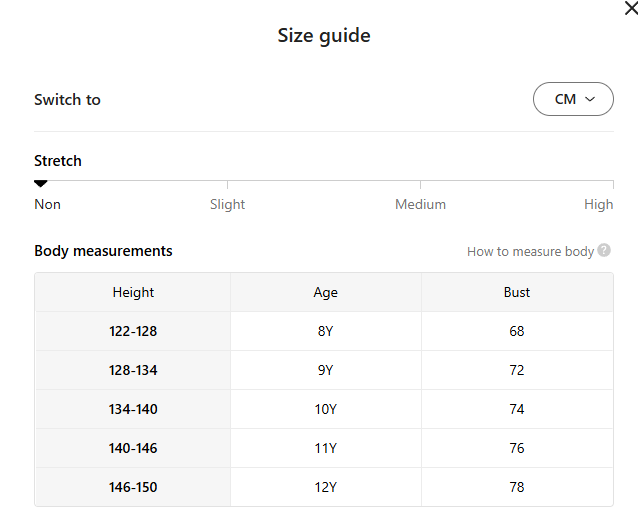The width and height of the screenshot is (638, 516).
Task: Click the bust value 78 cell
Action: pyautogui.click(x=516, y=487)
